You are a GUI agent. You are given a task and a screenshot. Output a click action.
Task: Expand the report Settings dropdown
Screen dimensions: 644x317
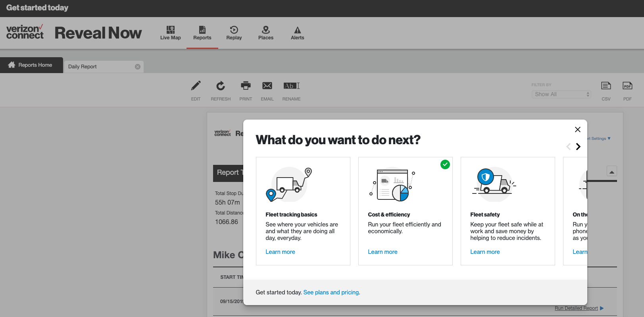[x=599, y=139]
